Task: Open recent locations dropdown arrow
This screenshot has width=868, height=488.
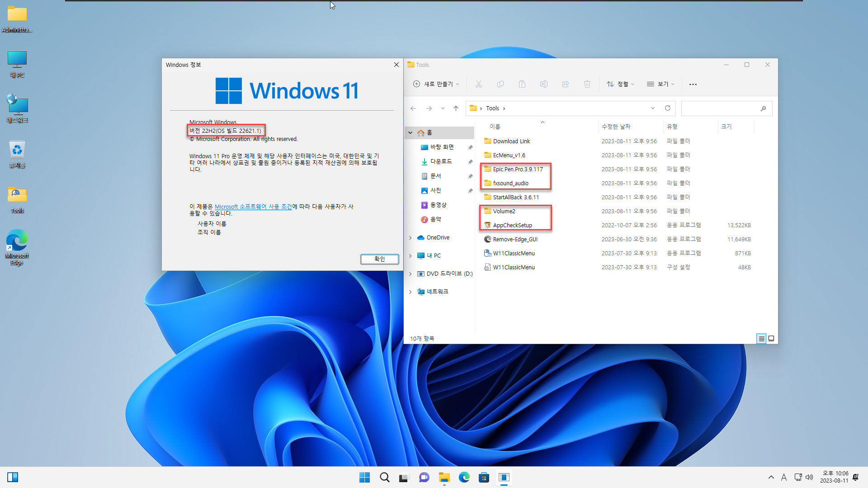Action: click(443, 108)
